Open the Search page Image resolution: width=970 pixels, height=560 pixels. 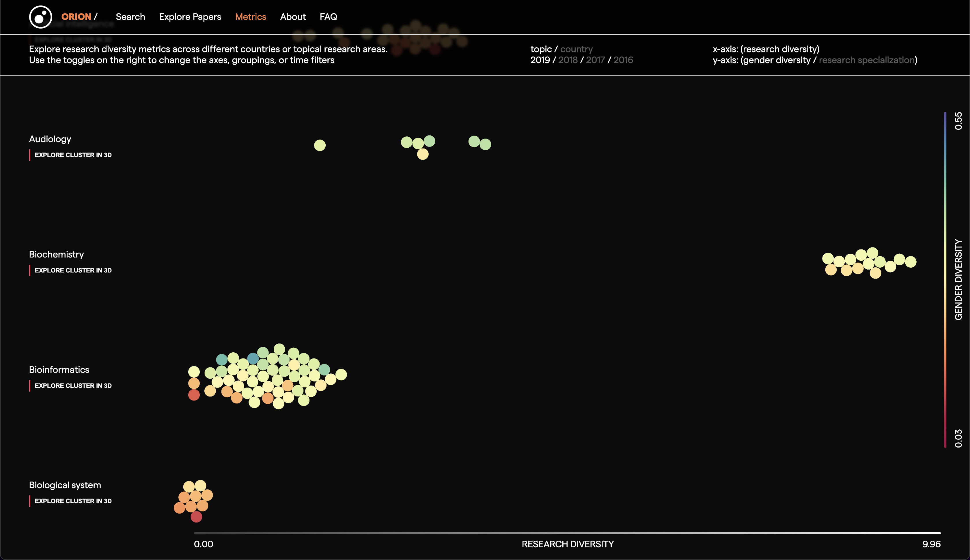click(x=130, y=17)
